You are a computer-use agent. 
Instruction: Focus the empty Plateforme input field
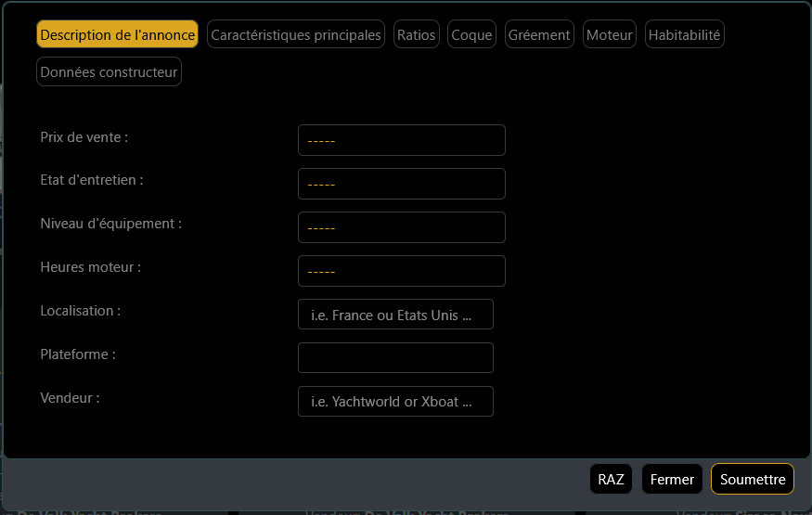coord(395,358)
